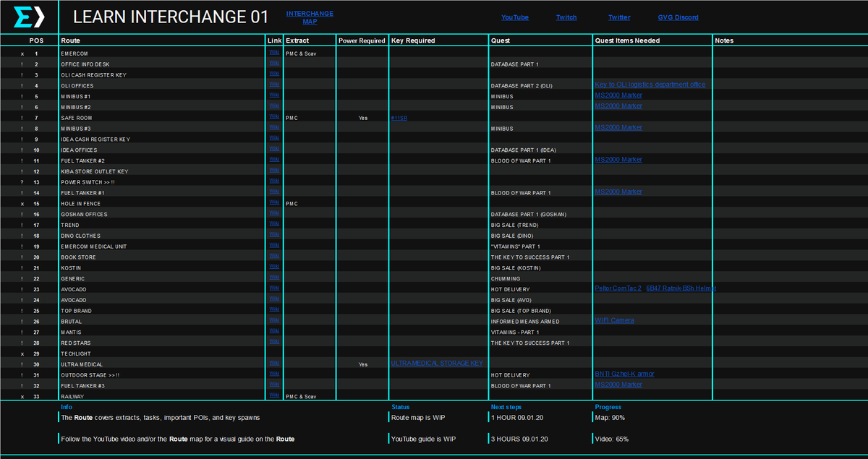This screenshot has height=459, width=868.
Task: Select the IDEA CASH REGISTER KEY cell
Action: (x=95, y=140)
